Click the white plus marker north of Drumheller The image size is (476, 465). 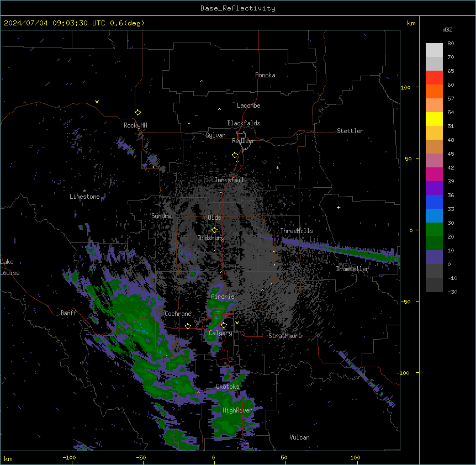click(338, 207)
